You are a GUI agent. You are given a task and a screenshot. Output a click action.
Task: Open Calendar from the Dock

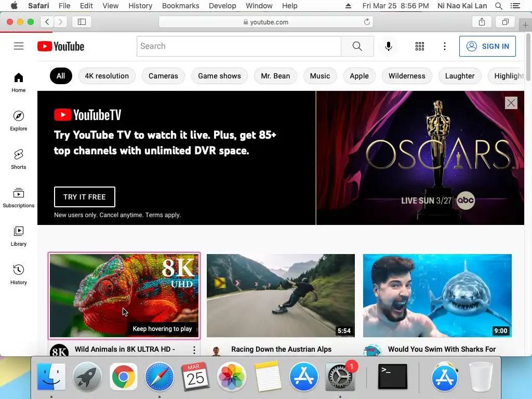click(195, 377)
